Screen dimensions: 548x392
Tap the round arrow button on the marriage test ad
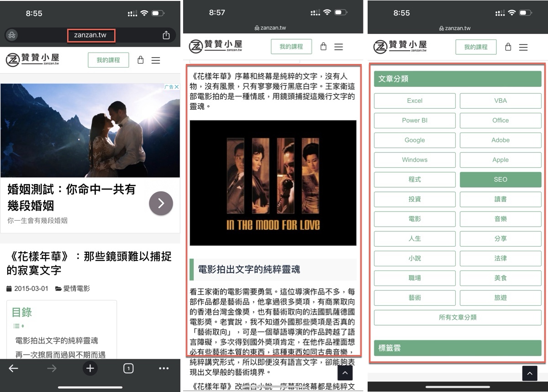pyautogui.click(x=161, y=203)
